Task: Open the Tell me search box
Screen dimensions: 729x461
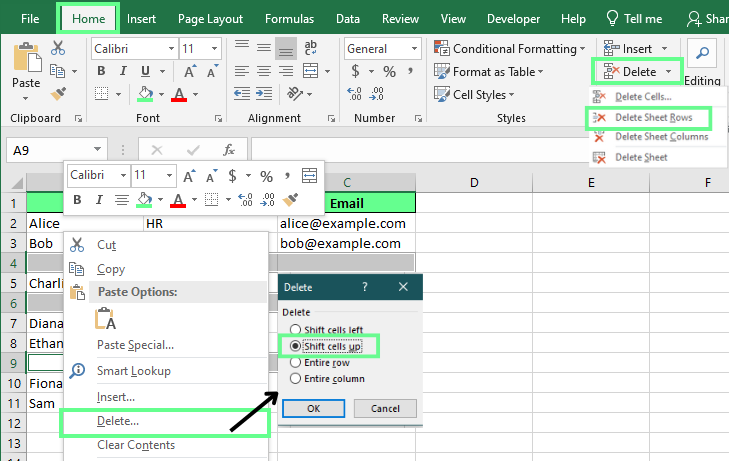Action: [x=635, y=19]
